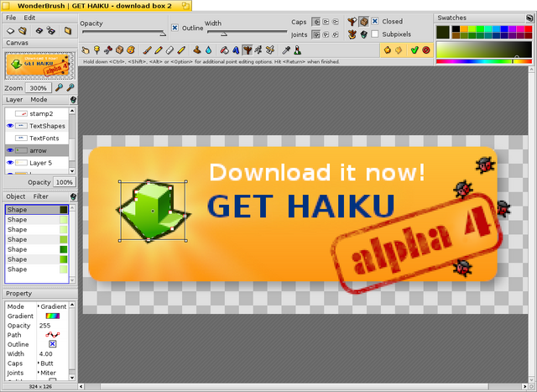The height and width of the screenshot is (392, 537).
Task: Click the Zoom 300% field
Action: point(39,88)
